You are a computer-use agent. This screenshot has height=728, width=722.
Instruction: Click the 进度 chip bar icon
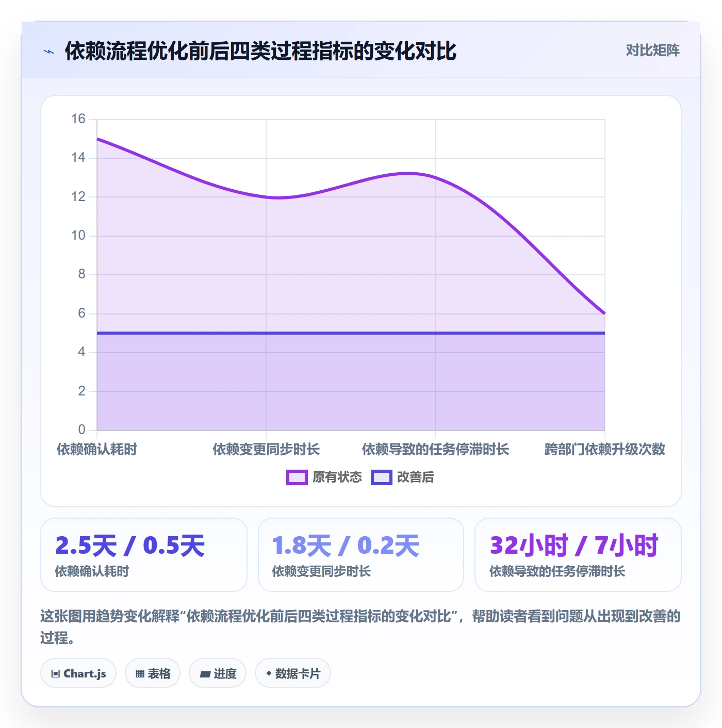(205, 674)
